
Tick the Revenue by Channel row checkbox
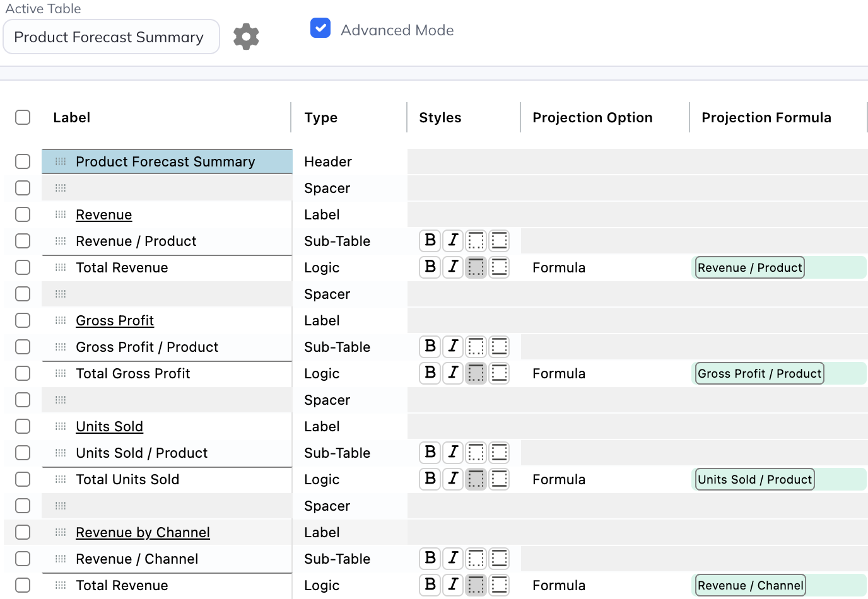pyautogui.click(x=23, y=532)
